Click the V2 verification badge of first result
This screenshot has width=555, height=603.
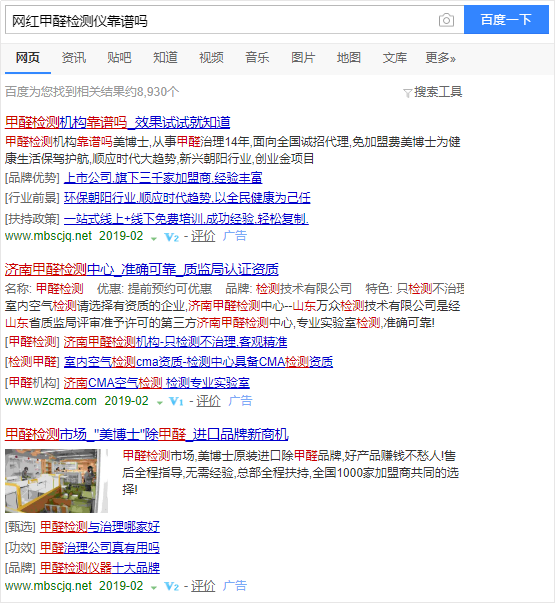[172, 237]
